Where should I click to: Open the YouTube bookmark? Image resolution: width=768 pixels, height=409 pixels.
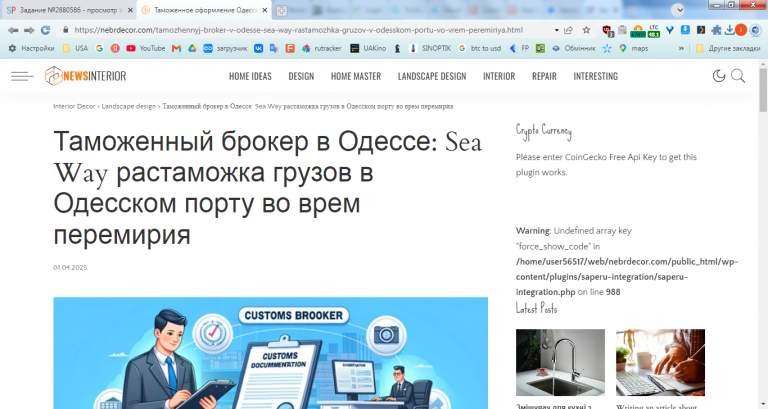coord(145,48)
